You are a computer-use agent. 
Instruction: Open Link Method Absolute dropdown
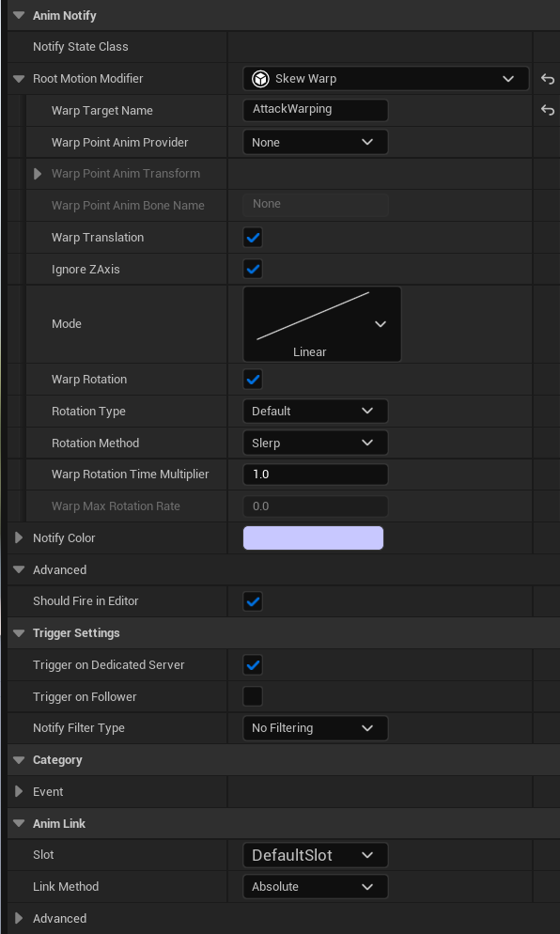pos(316,886)
